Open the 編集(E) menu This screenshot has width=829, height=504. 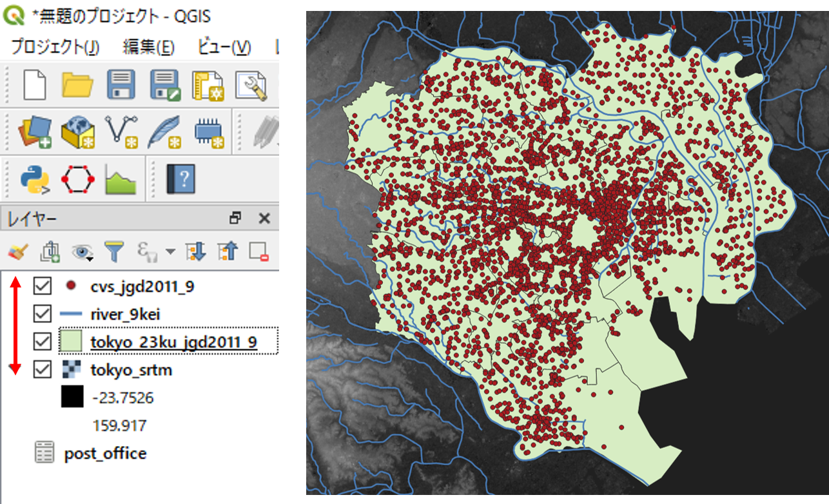point(149,46)
